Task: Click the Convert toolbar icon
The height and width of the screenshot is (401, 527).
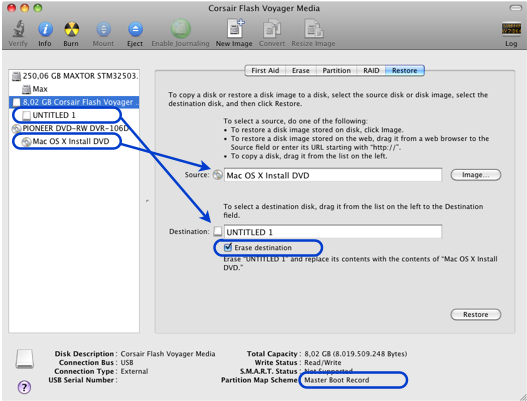Action: tap(272, 28)
